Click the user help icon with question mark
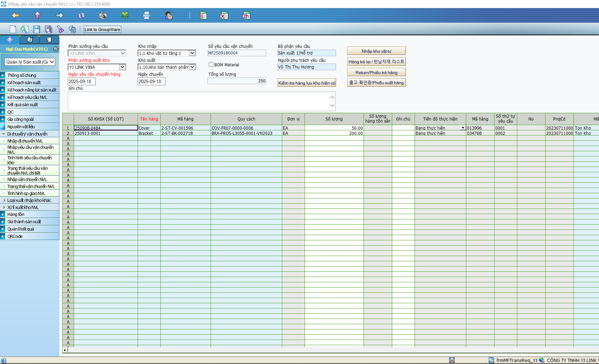Image resolution: width=599 pixels, height=364 pixels. pyautogui.click(x=168, y=15)
